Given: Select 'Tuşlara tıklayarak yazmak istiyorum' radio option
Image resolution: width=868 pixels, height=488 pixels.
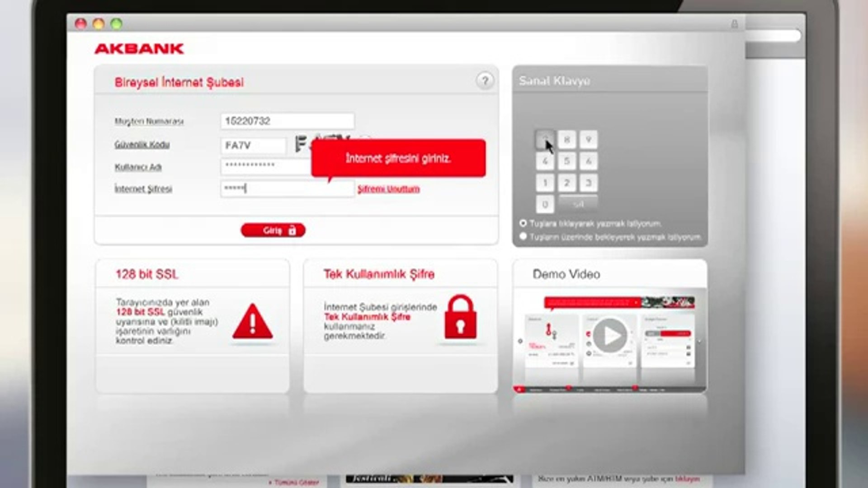Looking at the screenshot, I should coord(523,223).
